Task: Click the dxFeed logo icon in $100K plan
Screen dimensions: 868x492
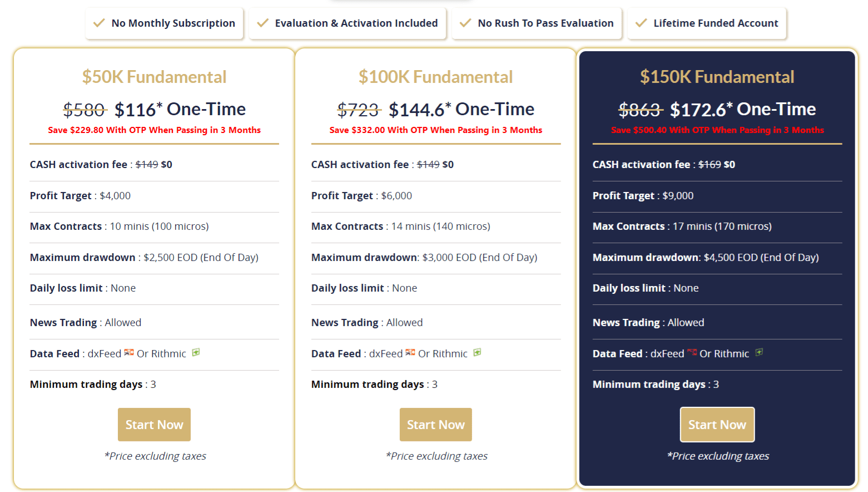Action: pyautogui.click(x=410, y=352)
